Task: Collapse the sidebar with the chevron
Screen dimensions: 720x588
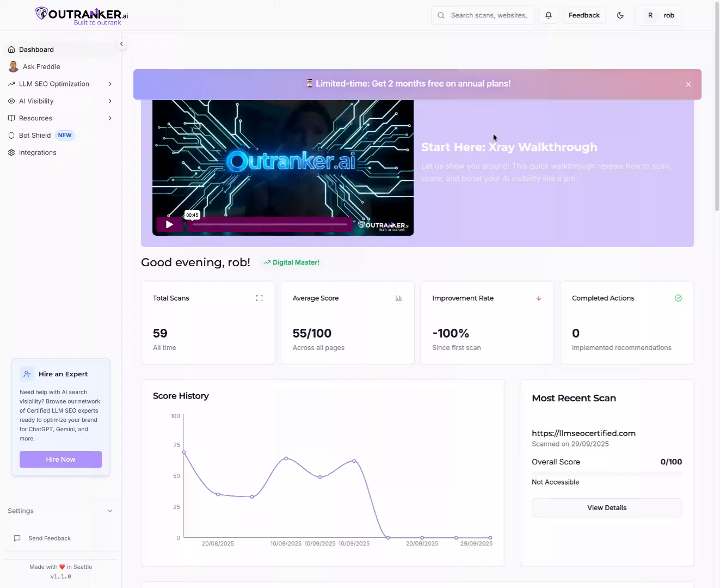Action: tap(121, 44)
